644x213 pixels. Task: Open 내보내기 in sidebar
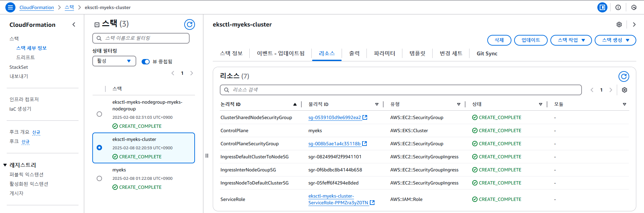[x=19, y=76]
